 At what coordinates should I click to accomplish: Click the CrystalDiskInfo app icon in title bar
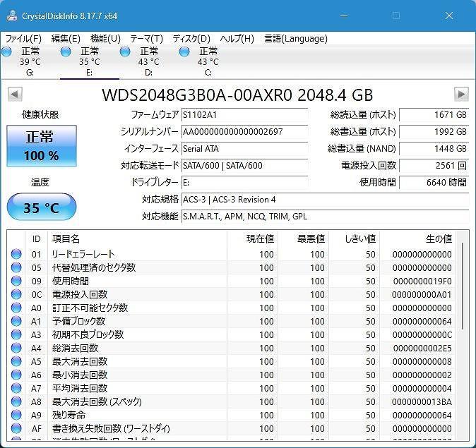tap(12, 16)
